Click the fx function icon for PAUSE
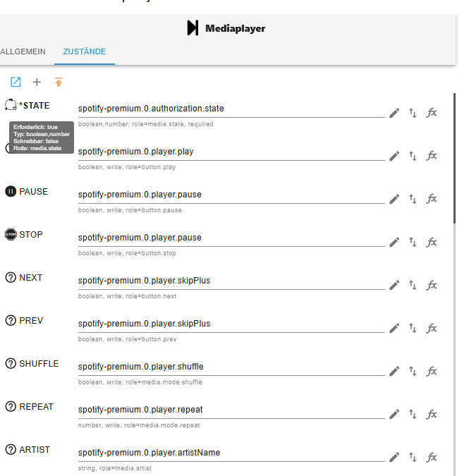The width and height of the screenshot is (469, 476). pos(432,199)
